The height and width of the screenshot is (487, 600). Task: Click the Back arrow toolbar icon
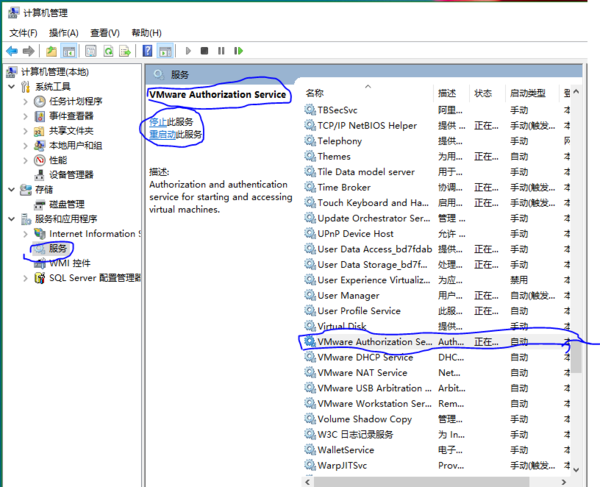point(12,51)
